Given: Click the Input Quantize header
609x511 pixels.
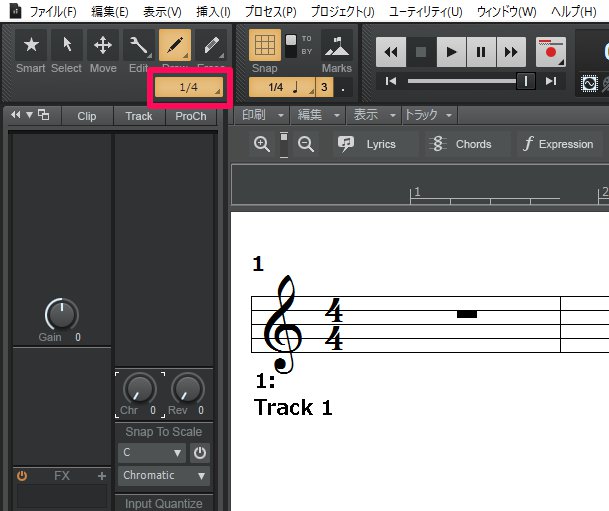Looking at the screenshot, I should (164, 503).
